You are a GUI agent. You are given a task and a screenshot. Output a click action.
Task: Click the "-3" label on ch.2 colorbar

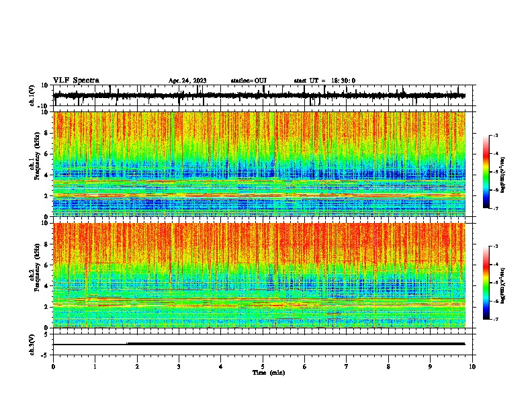[x=496, y=246]
